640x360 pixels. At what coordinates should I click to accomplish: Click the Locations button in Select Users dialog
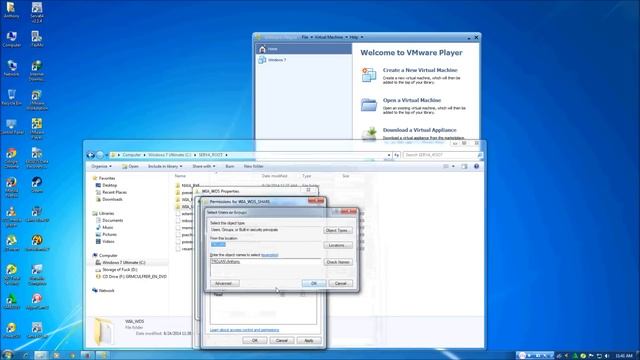pos(338,245)
